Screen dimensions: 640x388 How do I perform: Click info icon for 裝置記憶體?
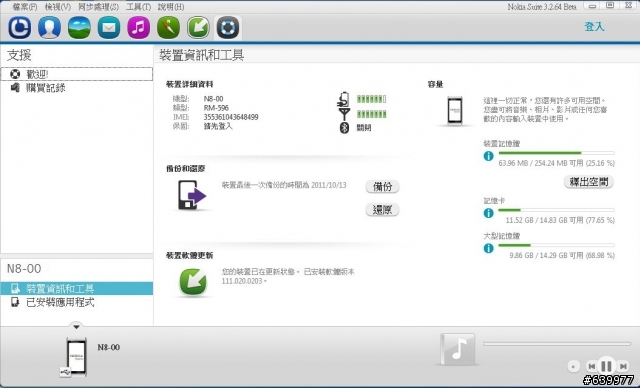(x=489, y=156)
